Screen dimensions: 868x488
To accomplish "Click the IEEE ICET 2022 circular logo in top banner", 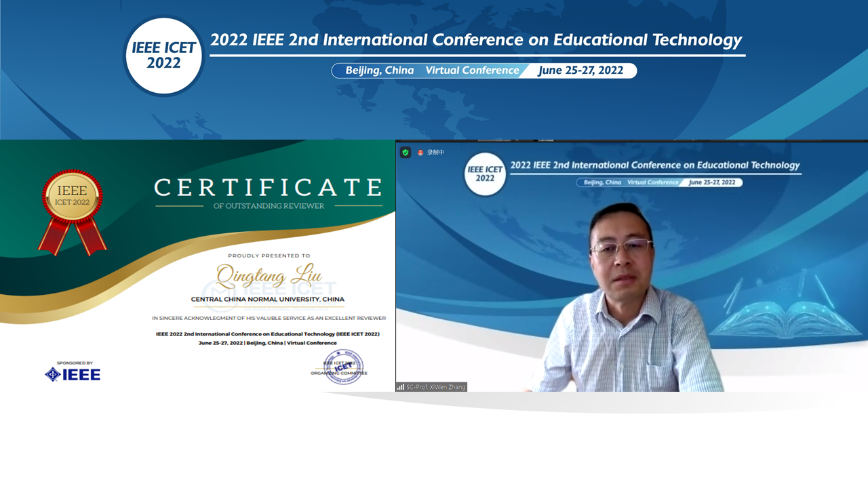I will coord(164,56).
